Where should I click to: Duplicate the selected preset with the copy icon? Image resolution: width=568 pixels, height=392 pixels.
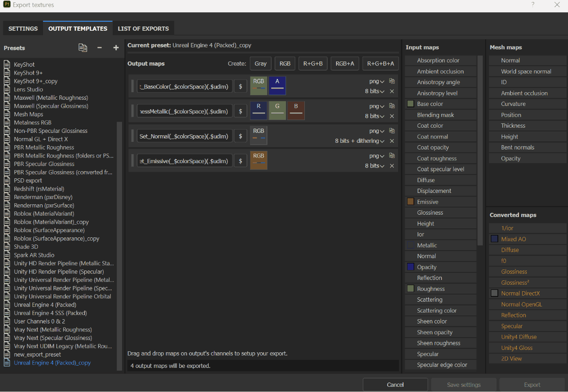83,48
